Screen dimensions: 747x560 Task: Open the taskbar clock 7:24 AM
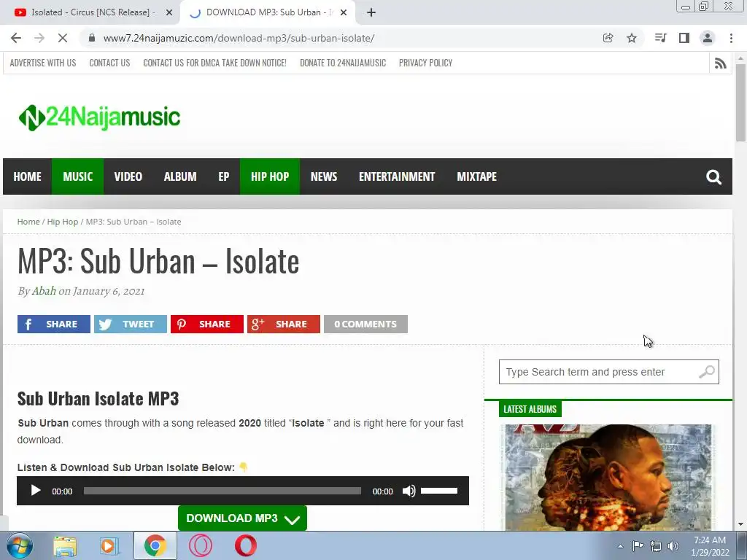pyautogui.click(x=710, y=546)
